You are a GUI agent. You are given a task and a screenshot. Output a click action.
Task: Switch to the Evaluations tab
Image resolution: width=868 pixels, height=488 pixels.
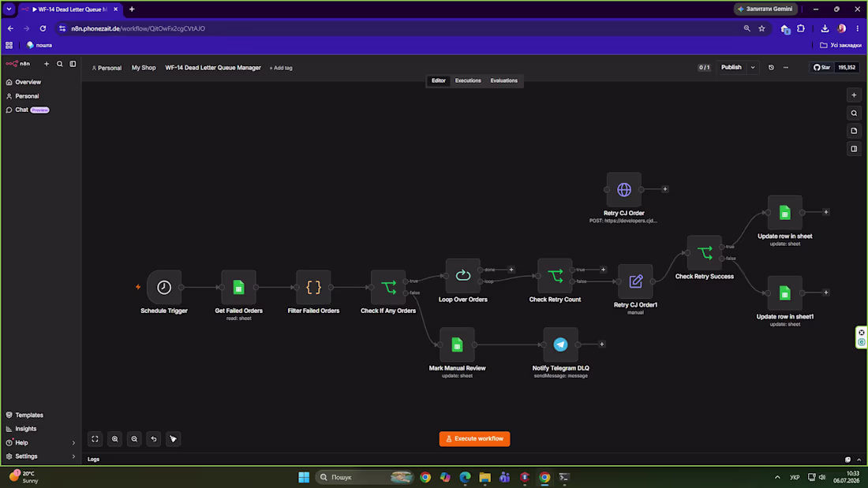pos(503,80)
